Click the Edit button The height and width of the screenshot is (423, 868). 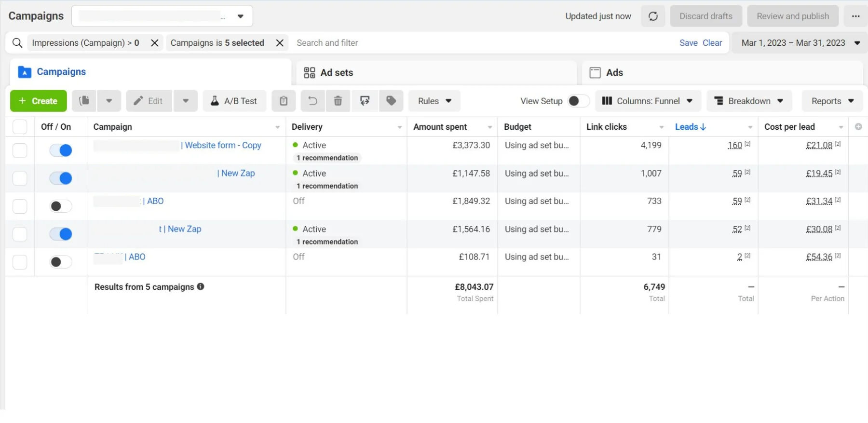click(x=149, y=101)
